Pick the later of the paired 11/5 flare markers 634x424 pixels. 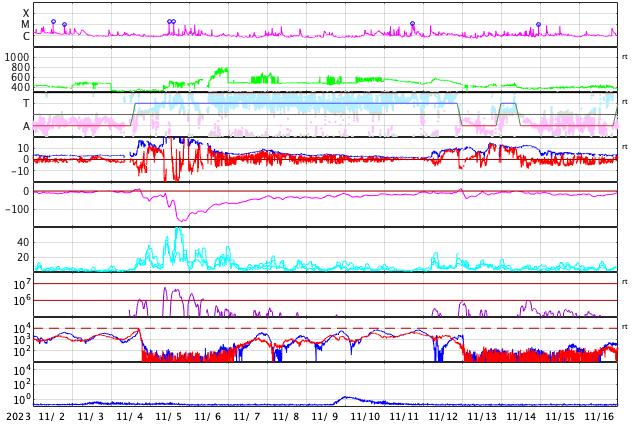(174, 21)
